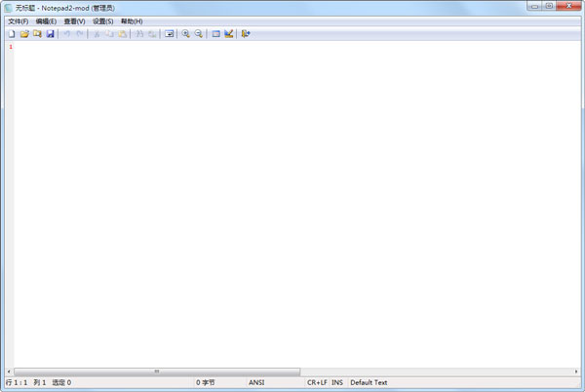585x392 pixels.
Task: Toggle word wrap toolbar icon
Action: [169, 34]
